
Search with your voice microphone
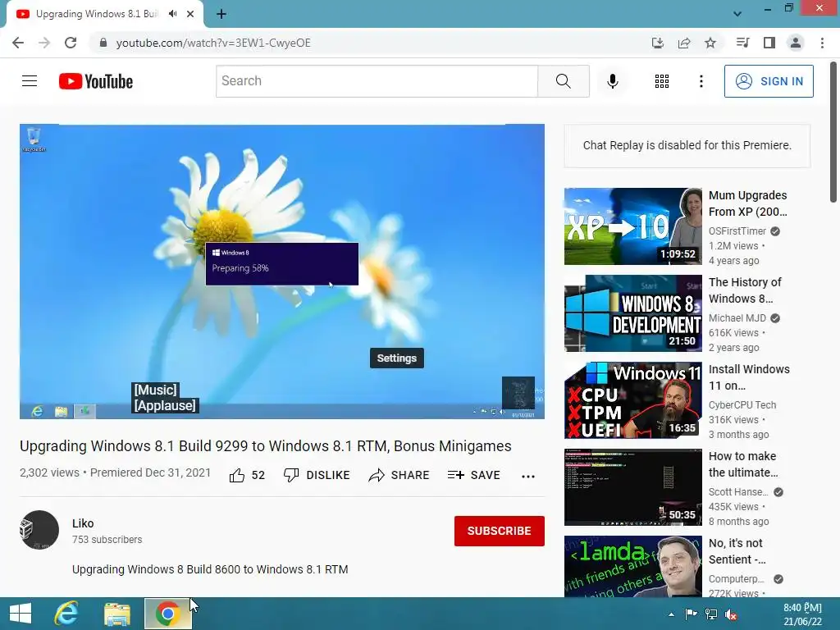tap(613, 81)
